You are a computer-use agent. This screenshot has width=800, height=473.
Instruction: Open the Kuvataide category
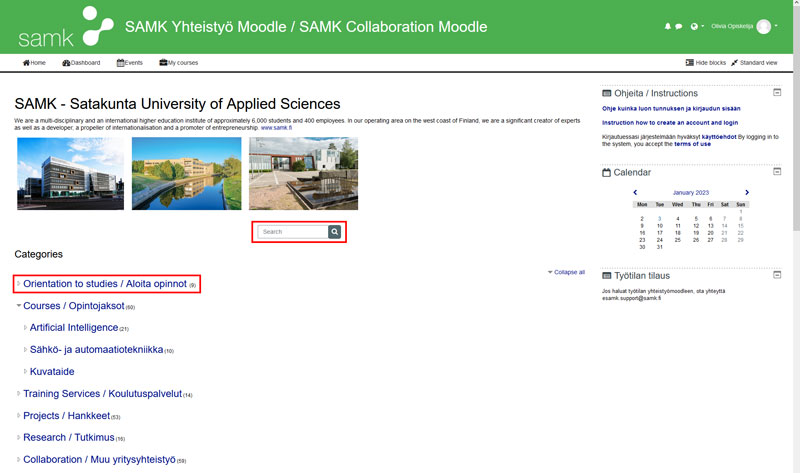[52, 371]
